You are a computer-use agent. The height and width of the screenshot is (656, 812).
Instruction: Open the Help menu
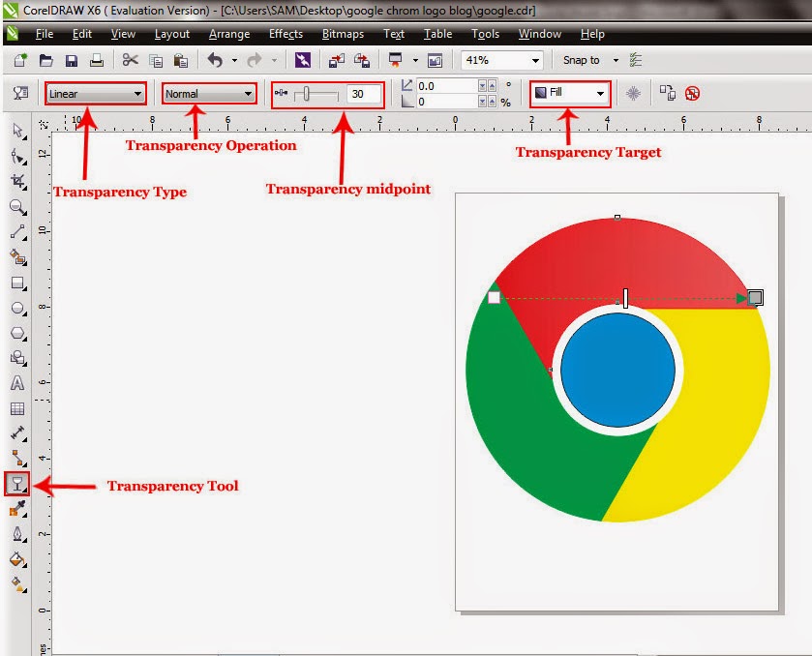pos(592,34)
